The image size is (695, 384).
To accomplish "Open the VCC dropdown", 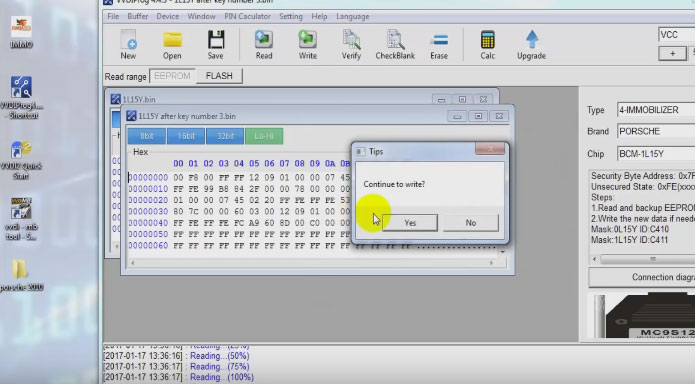I will click(677, 35).
